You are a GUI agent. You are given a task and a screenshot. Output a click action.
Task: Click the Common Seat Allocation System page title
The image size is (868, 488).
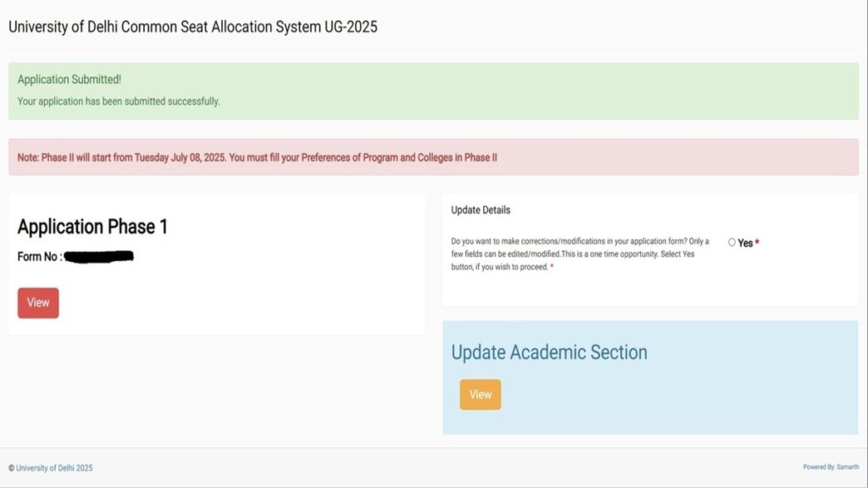[192, 26]
